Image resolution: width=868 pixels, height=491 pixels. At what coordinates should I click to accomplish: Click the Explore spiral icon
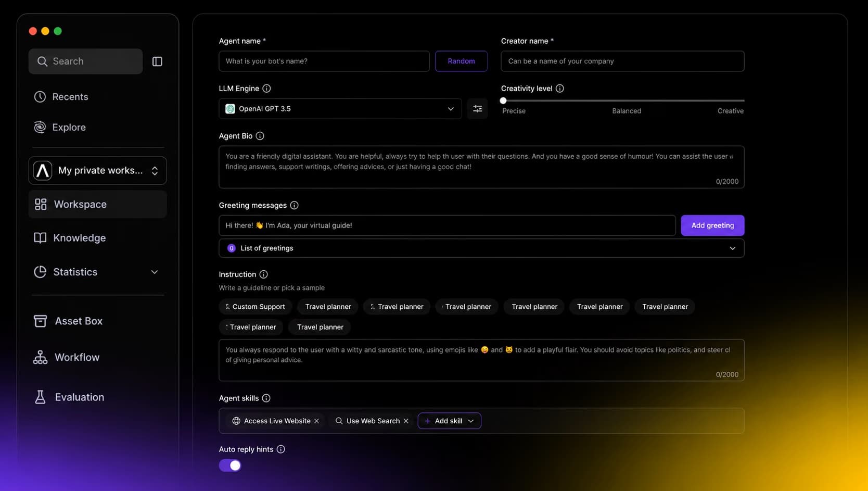point(40,127)
